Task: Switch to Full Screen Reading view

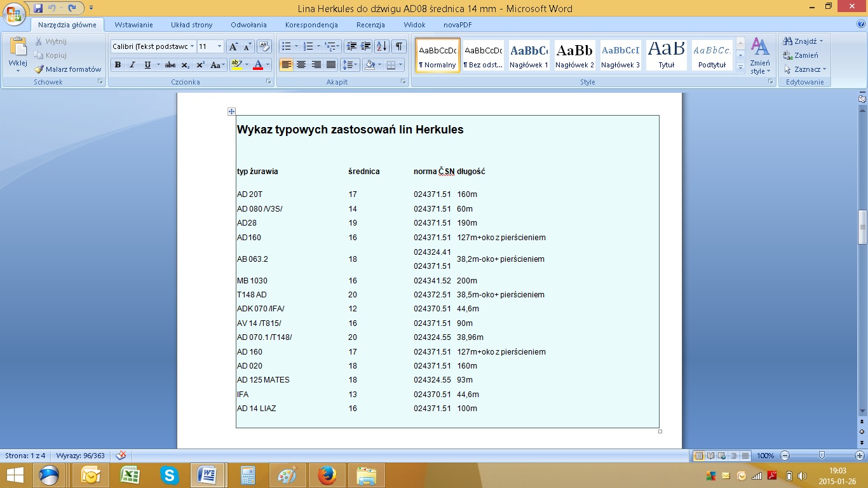Action: click(x=710, y=456)
